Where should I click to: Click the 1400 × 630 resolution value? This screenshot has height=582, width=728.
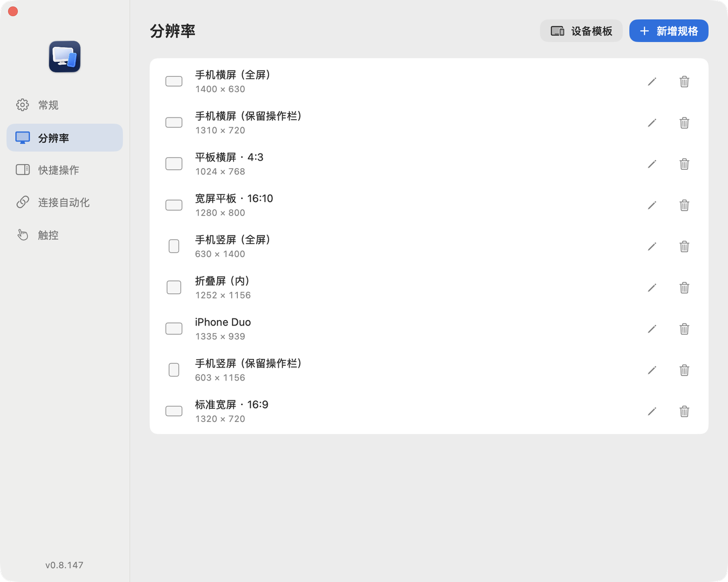tap(220, 89)
